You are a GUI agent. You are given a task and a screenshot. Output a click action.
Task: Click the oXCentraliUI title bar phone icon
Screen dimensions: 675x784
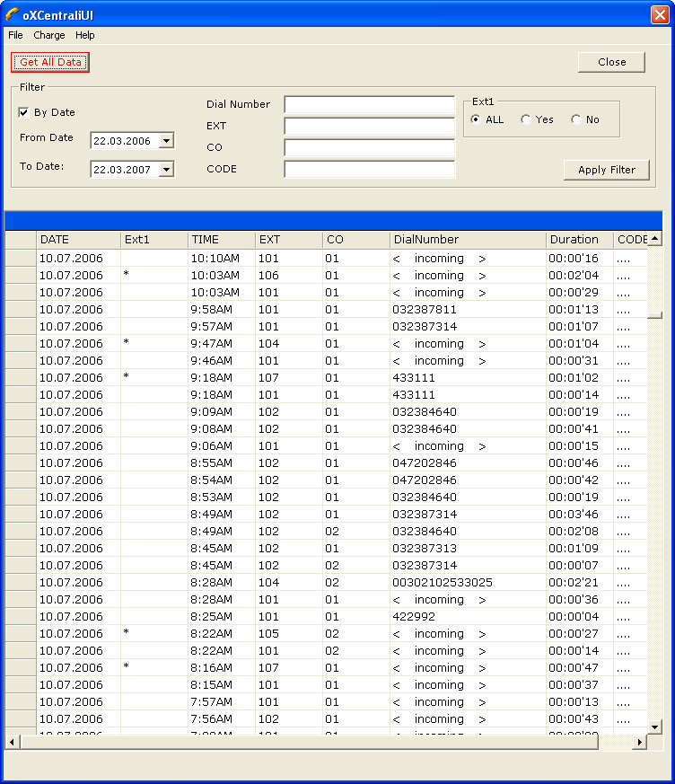pos(12,13)
